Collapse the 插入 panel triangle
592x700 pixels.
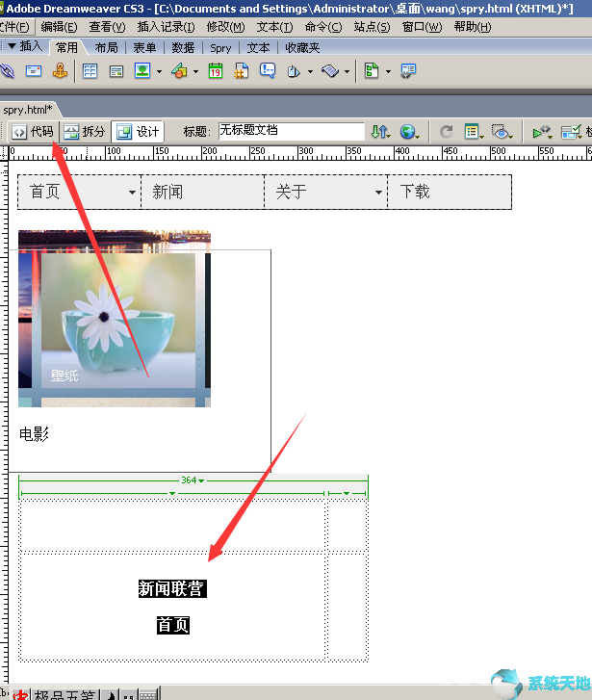click(x=13, y=46)
